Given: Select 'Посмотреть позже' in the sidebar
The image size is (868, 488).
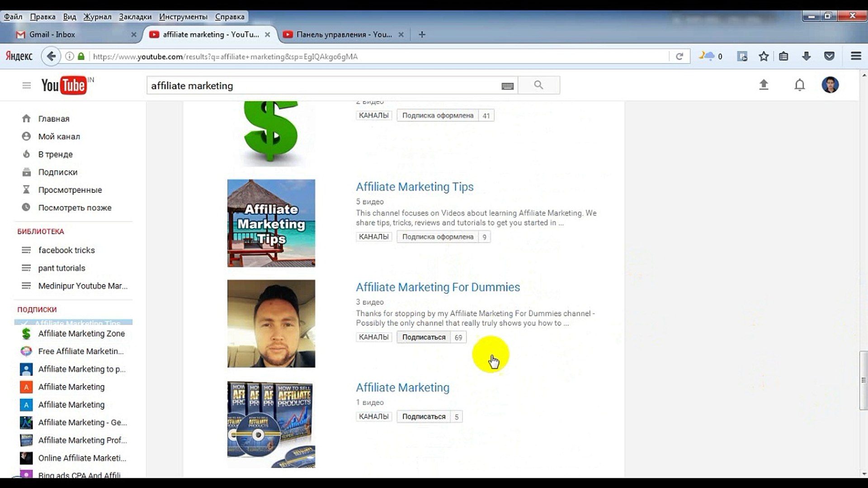Looking at the screenshot, I should [x=75, y=207].
